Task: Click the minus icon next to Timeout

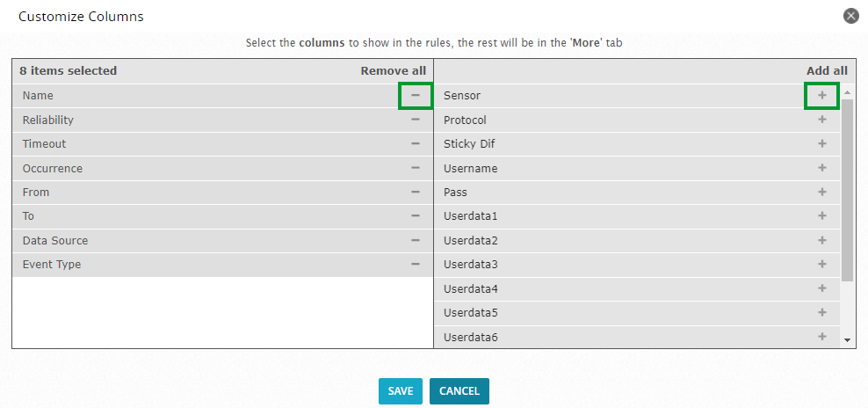Action: [x=416, y=143]
